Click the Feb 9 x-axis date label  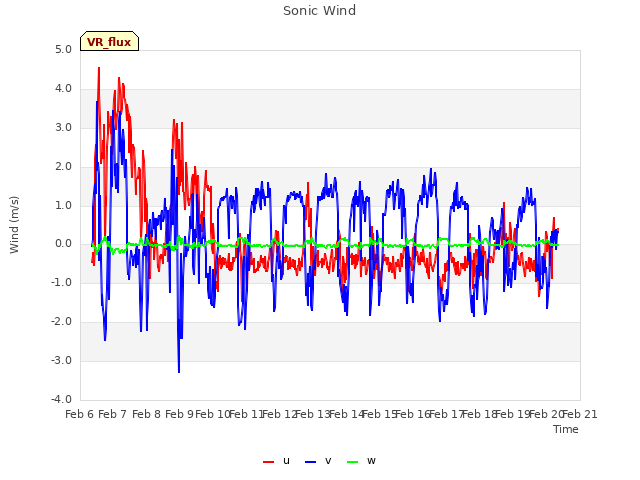click(x=179, y=414)
